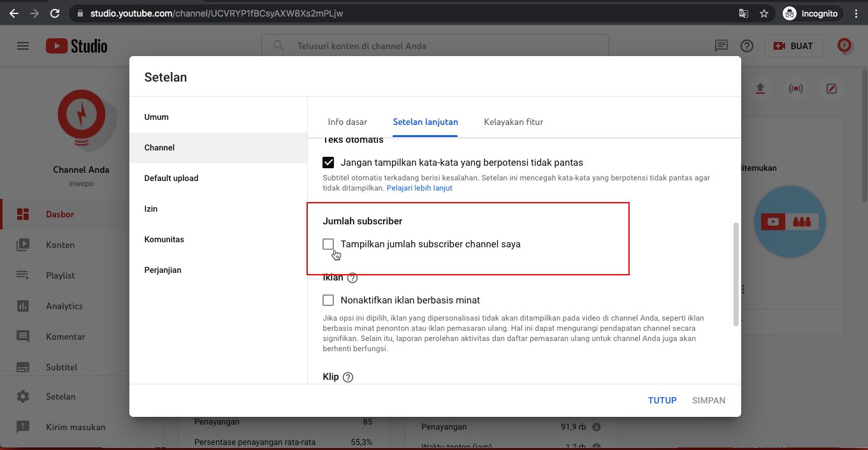Select Default upload in settings sidebar
Viewport: 868px width, 450px height.
[171, 178]
